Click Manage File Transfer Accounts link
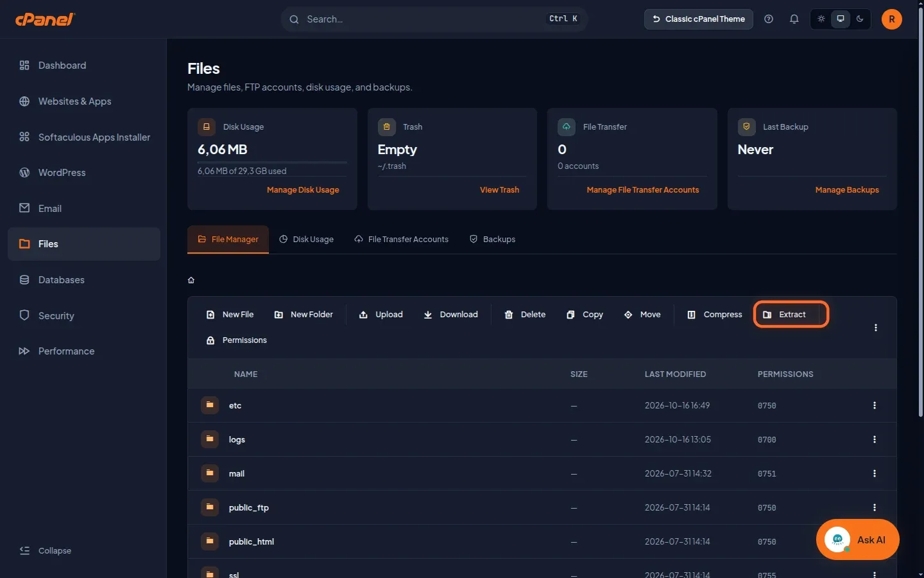 tap(642, 190)
